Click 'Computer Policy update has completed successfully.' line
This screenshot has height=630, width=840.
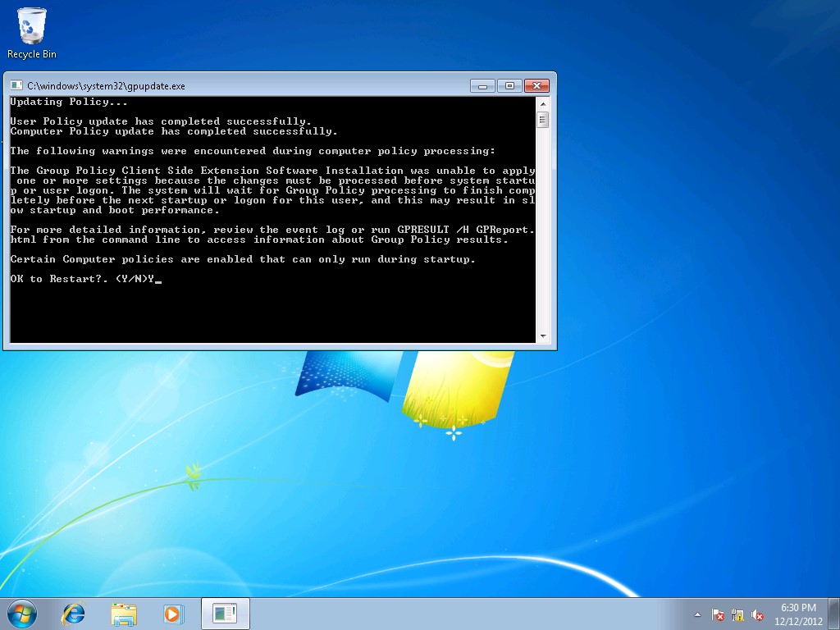174,131
